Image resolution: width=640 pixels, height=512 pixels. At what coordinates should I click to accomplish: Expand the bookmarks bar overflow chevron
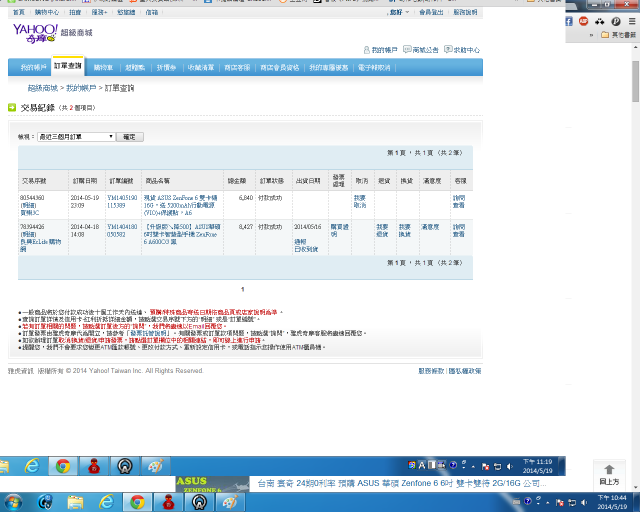pyautogui.click(x=591, y=35)
